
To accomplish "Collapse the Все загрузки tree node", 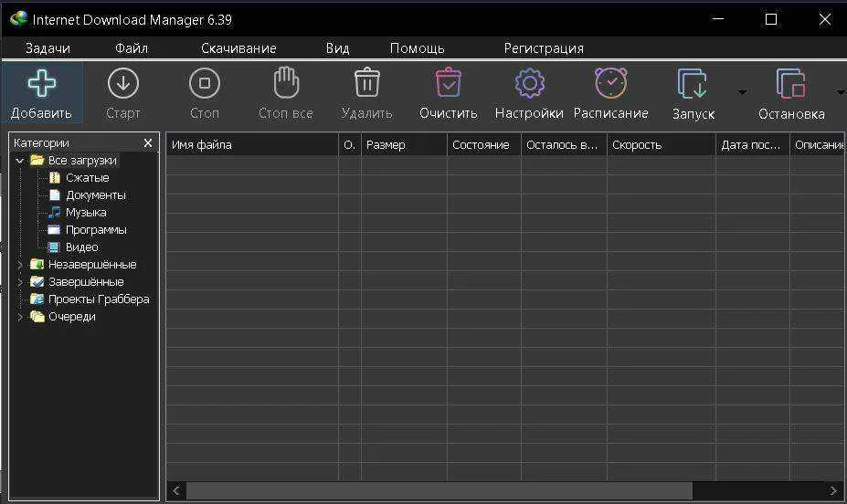I will (20, 161).
